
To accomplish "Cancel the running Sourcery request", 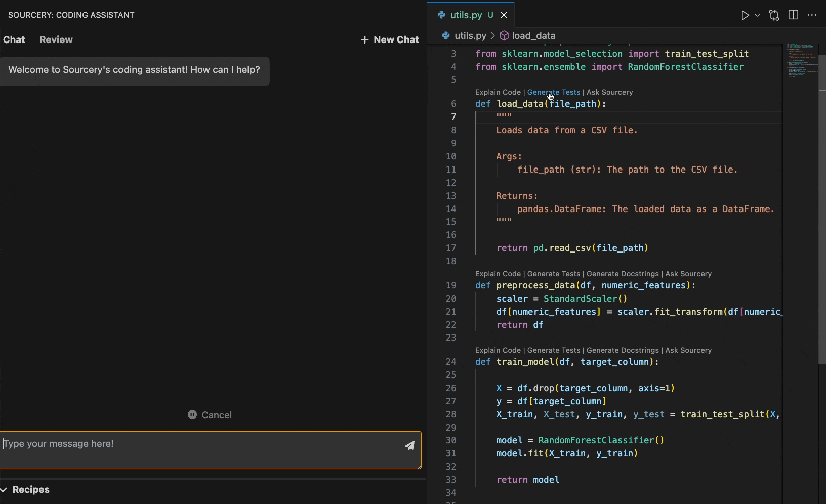I will click(x=210, y=414).
